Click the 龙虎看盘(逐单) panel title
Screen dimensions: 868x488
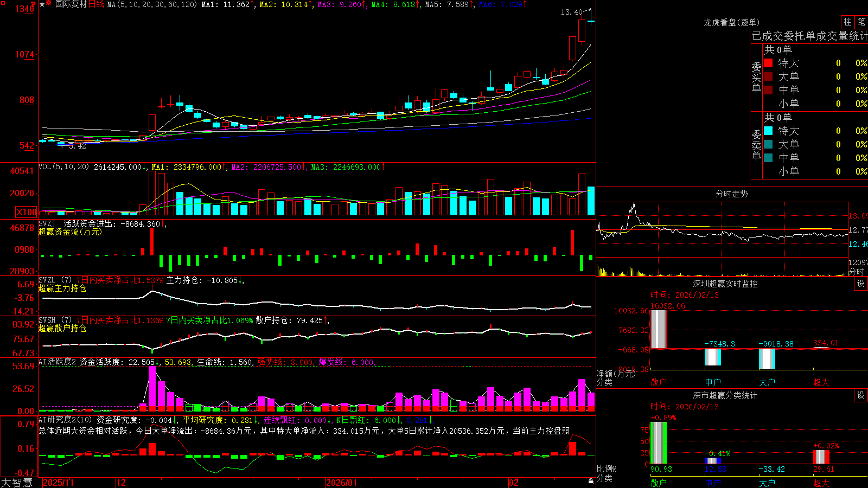tap(731, 22)
